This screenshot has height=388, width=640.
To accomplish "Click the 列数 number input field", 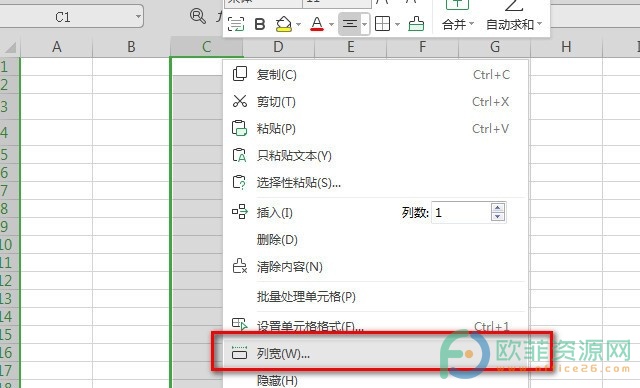I will [x=461, y=212].
